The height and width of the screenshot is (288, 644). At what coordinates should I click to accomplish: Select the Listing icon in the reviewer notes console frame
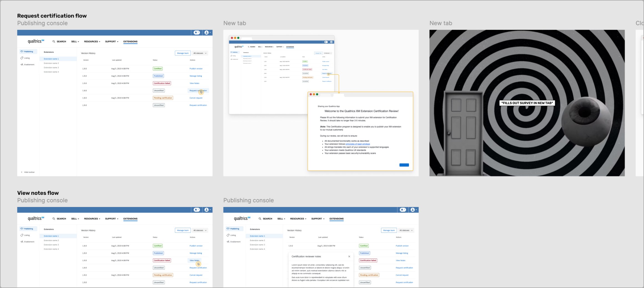pyautogui.click(x=228, y=235)
